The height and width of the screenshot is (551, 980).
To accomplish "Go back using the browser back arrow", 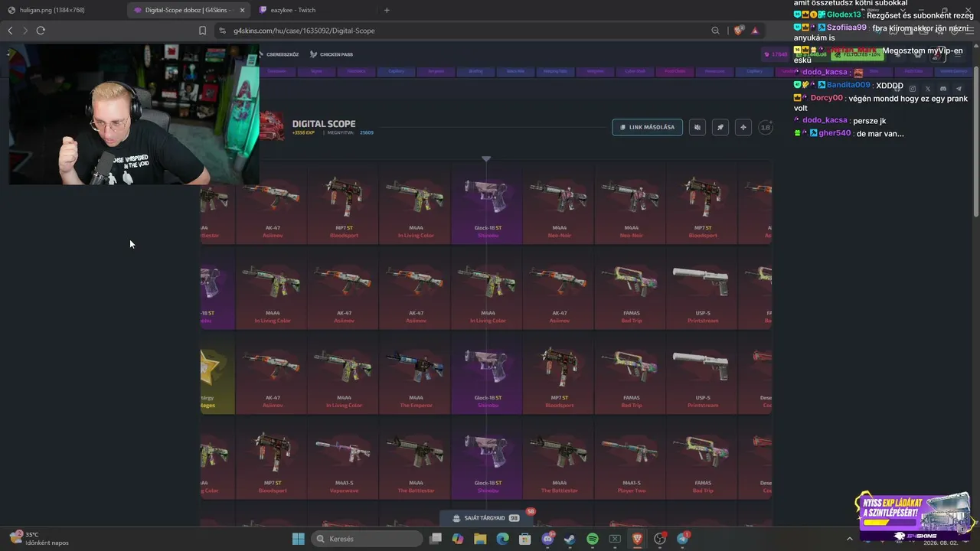I will [x=10, y=31].
